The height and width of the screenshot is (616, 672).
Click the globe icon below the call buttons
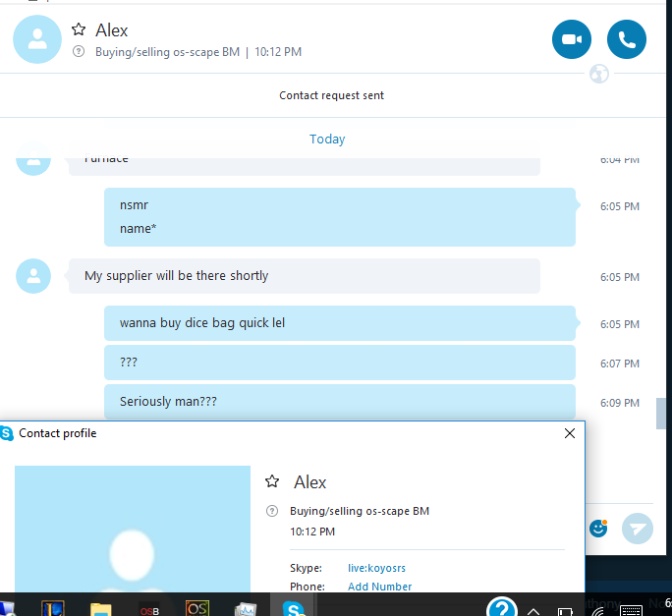[x=598, y=74]
